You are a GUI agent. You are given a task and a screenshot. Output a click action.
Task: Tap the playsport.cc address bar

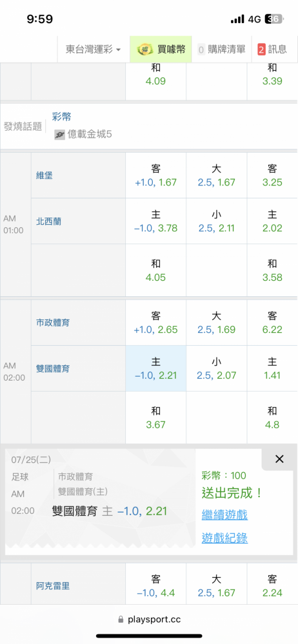tap(149, 619)
